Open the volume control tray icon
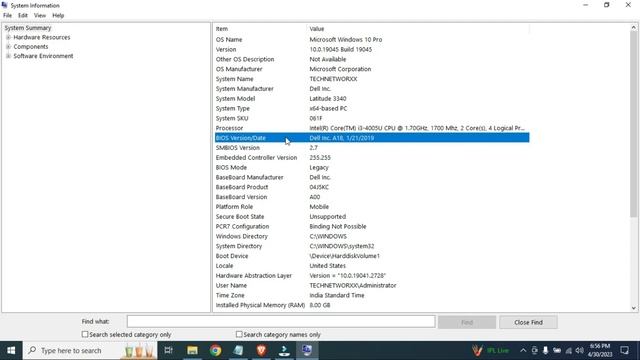The width and height of the screenshot is (640, 360). (x=579, y=350)
